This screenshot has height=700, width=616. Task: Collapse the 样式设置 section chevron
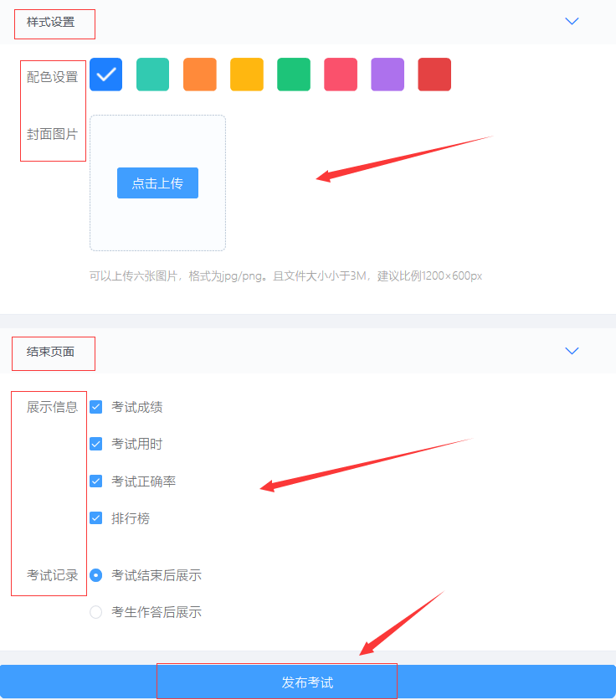coord(572,22)
